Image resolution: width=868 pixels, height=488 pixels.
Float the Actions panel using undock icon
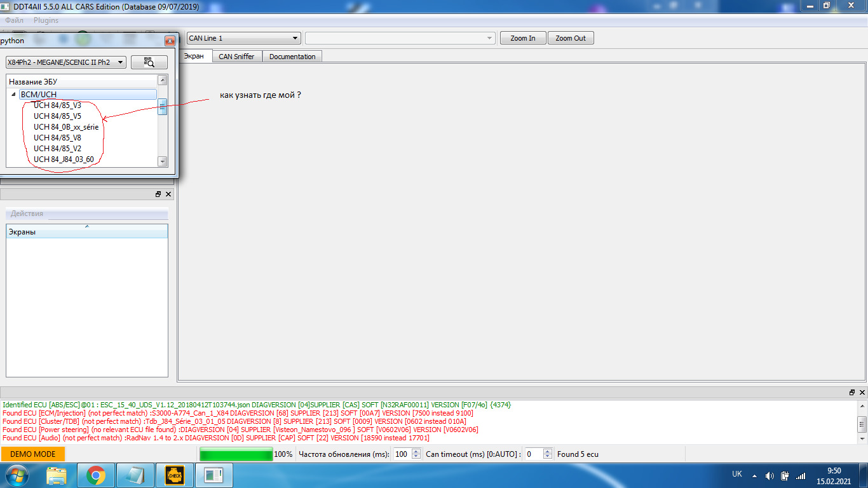[x=158, y=194]
